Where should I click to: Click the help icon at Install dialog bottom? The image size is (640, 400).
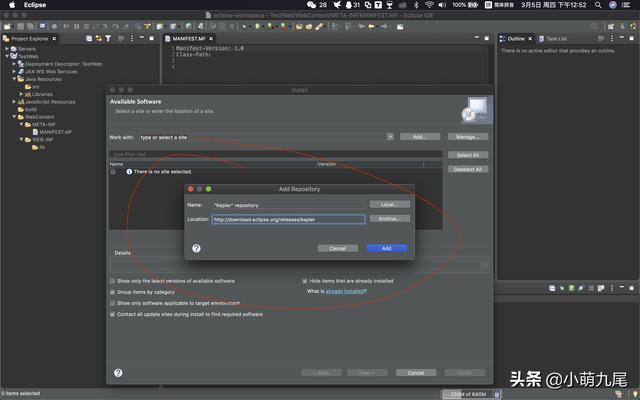click(x=118, y=373)
